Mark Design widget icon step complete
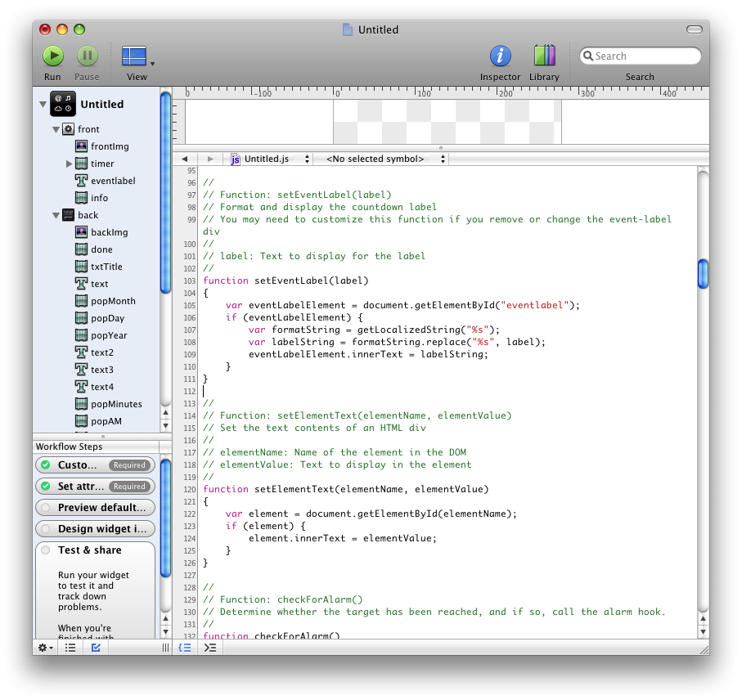The image size is (742, 700). [46, 529]
